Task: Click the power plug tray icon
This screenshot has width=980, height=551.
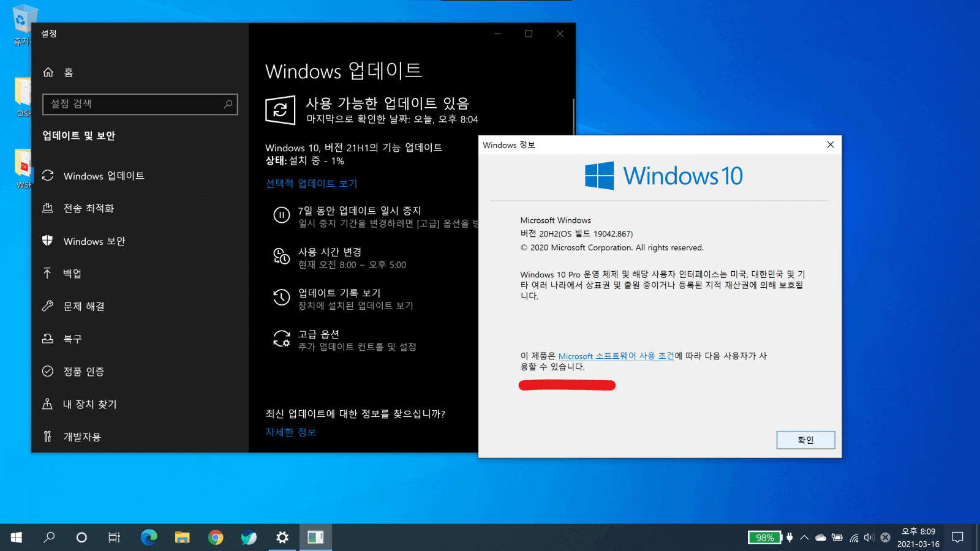Action: (790, 538)
